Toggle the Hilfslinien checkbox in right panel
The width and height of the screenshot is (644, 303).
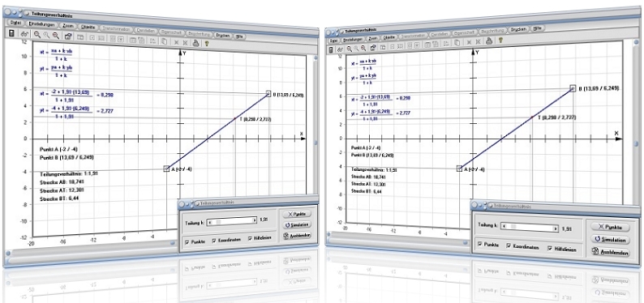[551, 249]
